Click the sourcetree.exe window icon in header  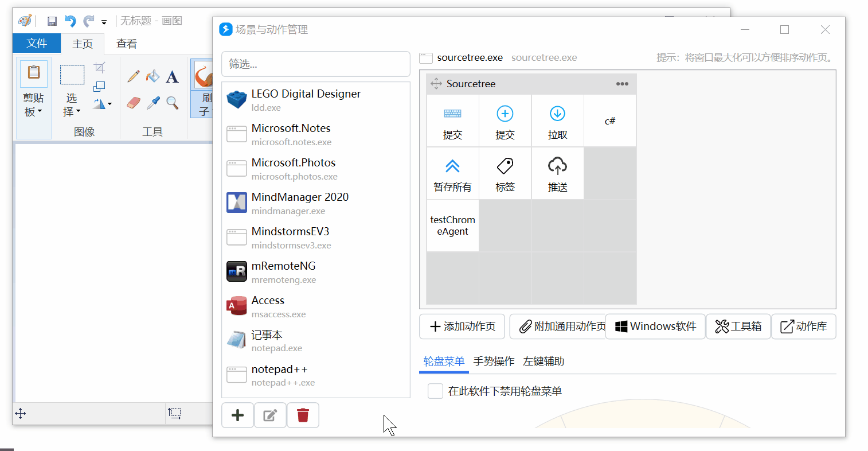(426, 58)
